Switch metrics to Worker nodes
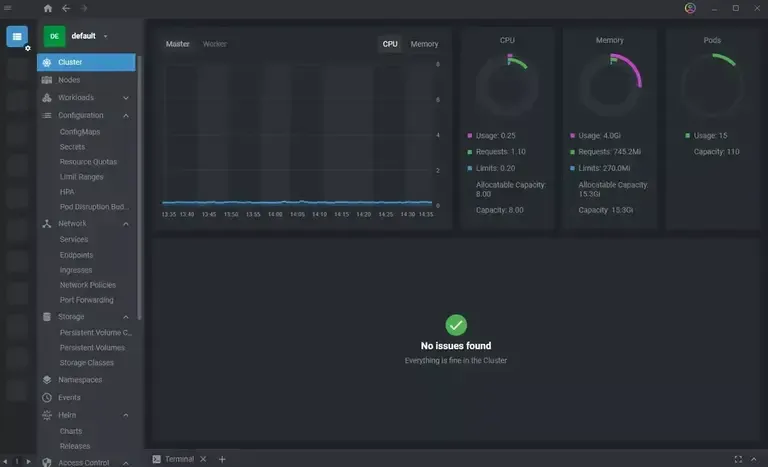 click(x=215, y=44)
